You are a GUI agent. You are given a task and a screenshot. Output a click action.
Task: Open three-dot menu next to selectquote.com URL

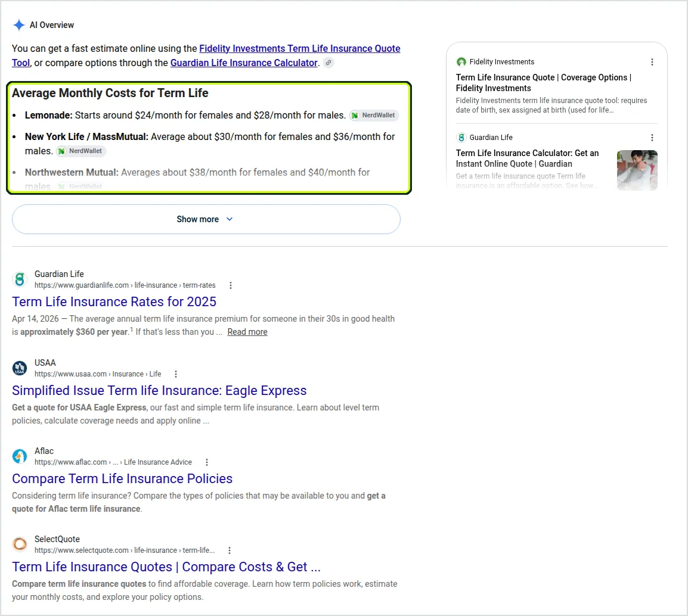coord(229,550)
